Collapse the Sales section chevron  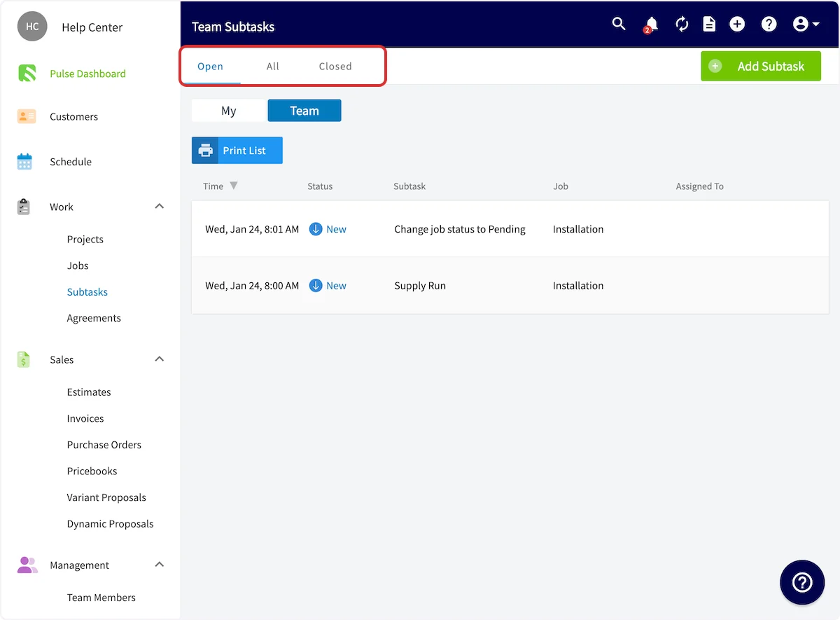[x=160, y=359]
